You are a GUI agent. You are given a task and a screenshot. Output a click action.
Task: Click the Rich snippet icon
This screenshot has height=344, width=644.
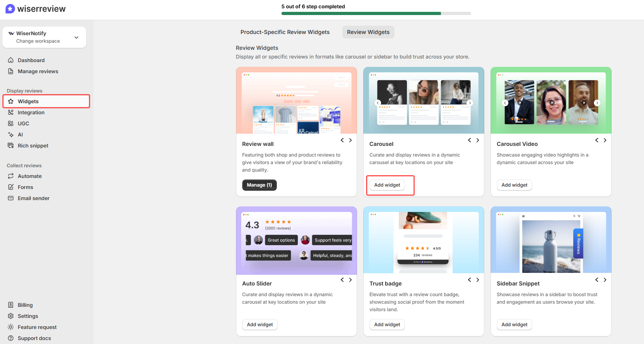(11, 146)
